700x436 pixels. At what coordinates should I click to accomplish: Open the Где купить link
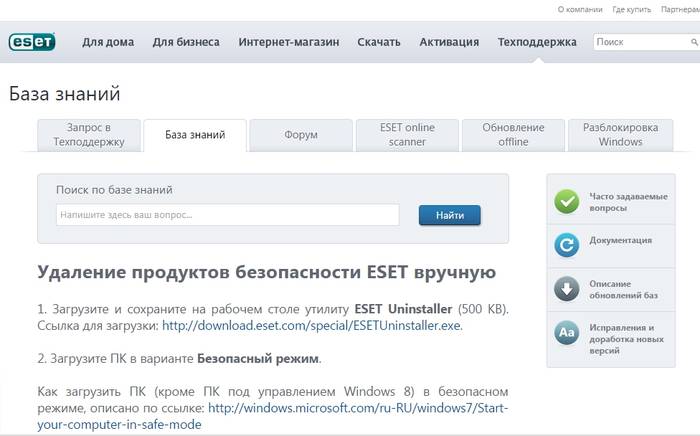coord(632,9)
